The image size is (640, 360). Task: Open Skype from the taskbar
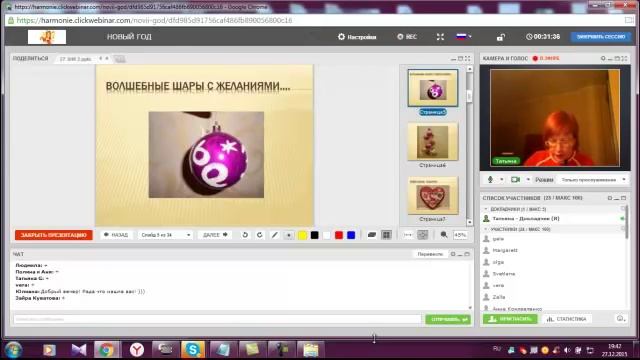[x=193, y=350]
